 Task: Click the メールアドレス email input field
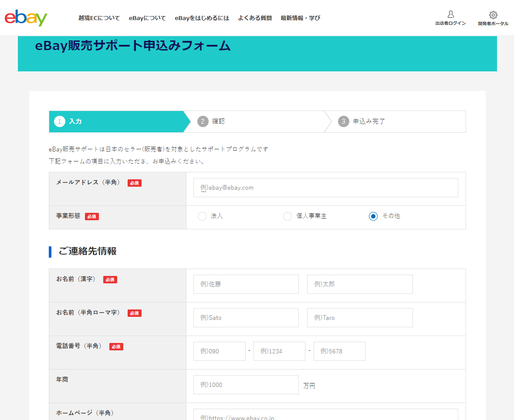(x=325, y=187)
